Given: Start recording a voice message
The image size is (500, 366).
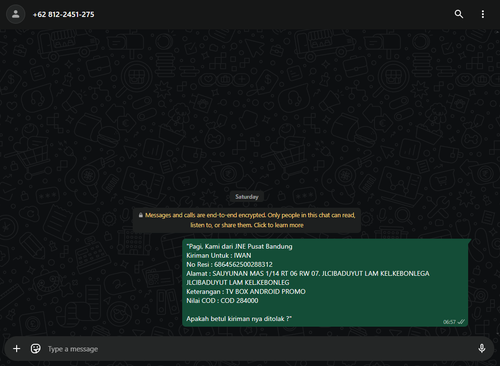Looking at the screenshot, I should click(x=482, y=349).
